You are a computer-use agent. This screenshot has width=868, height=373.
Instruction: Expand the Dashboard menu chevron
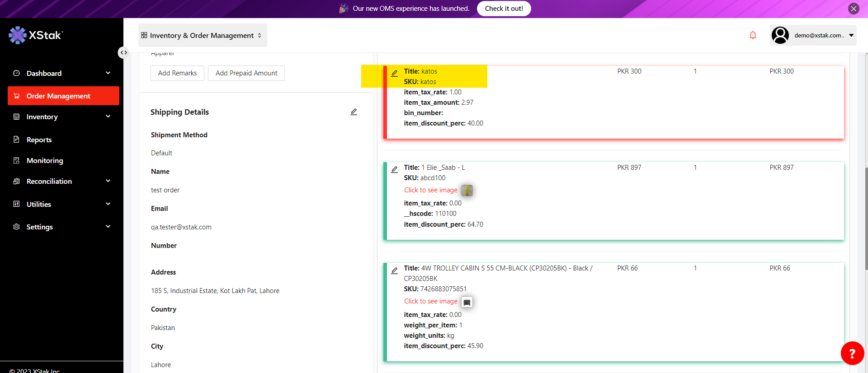(x=108, y=73)
